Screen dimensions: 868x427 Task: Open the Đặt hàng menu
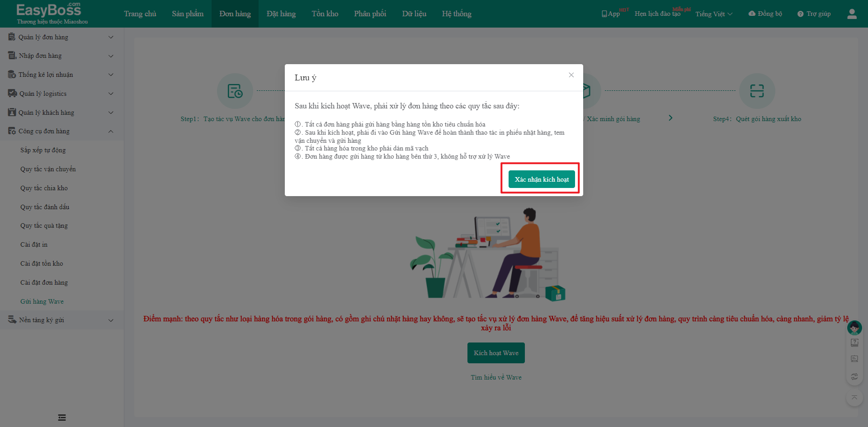(x=281, y=14)
